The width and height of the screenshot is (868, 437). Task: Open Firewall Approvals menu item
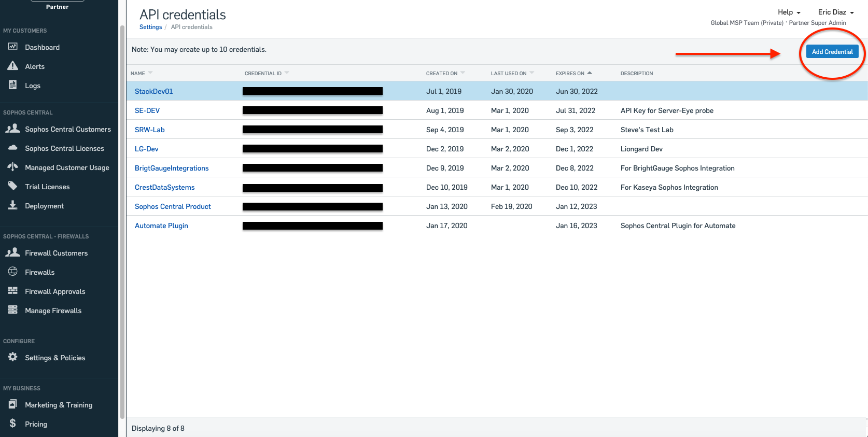[55, 291]
